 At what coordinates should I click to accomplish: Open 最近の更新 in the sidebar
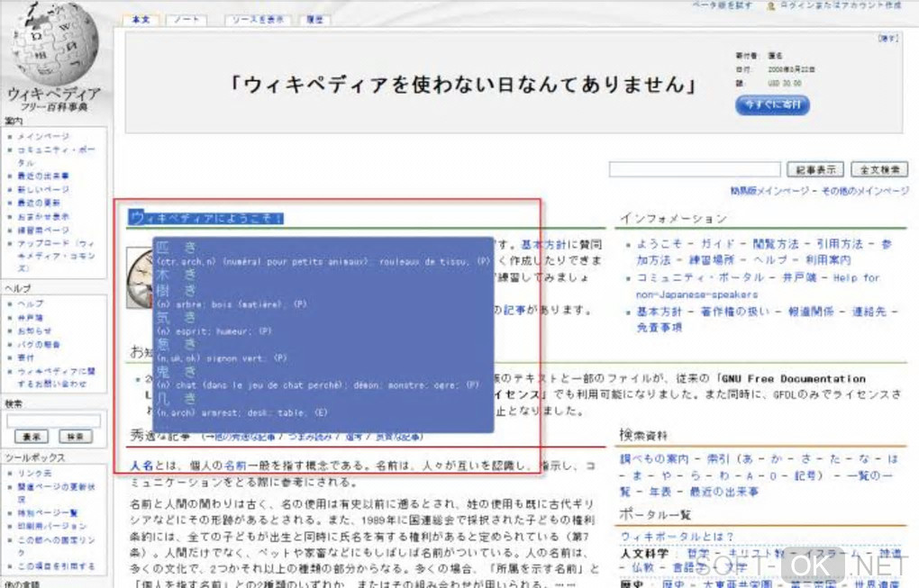(x=39, y=203)
